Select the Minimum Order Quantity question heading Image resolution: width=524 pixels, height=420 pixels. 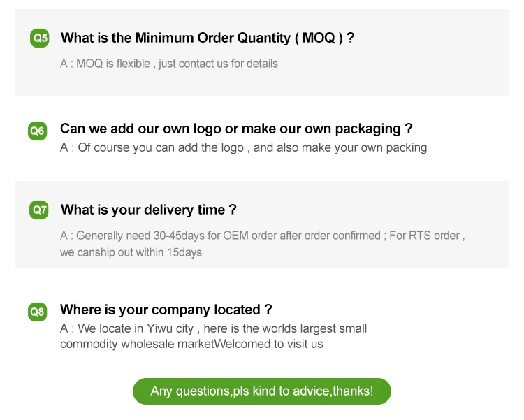click(207, 38)
